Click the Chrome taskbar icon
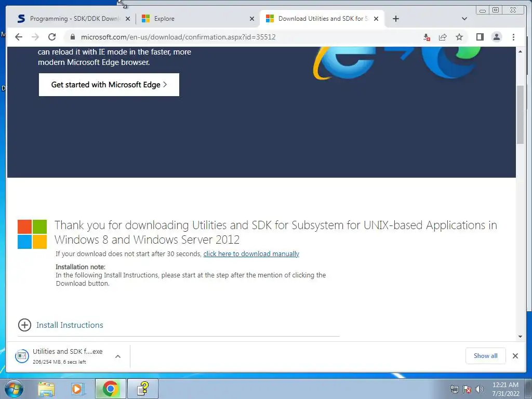Screen dimensions: 532x399 [x=110, y=389]
